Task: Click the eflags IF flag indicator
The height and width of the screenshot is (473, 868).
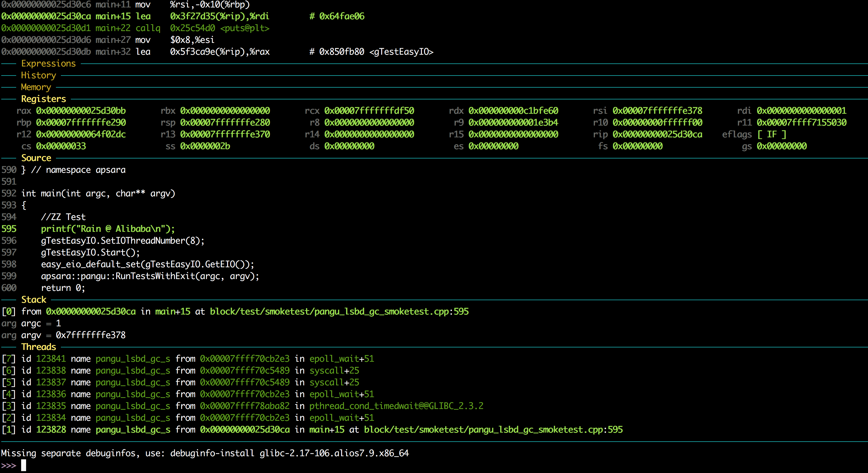Action: click(x=772, y=134)
